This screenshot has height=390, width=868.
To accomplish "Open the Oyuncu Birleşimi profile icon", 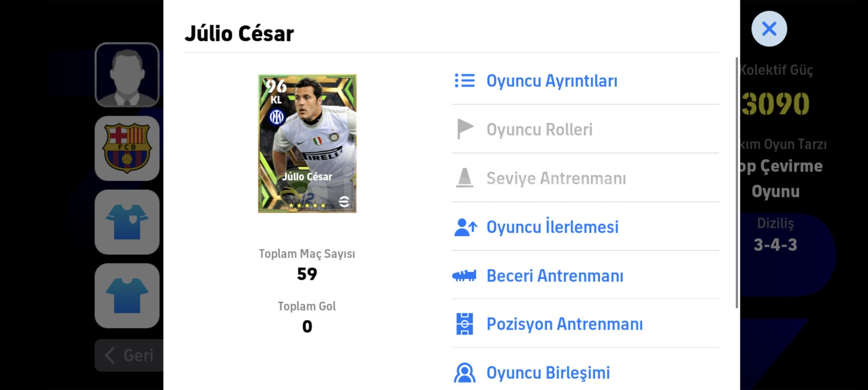I will [x=465, y=373].
